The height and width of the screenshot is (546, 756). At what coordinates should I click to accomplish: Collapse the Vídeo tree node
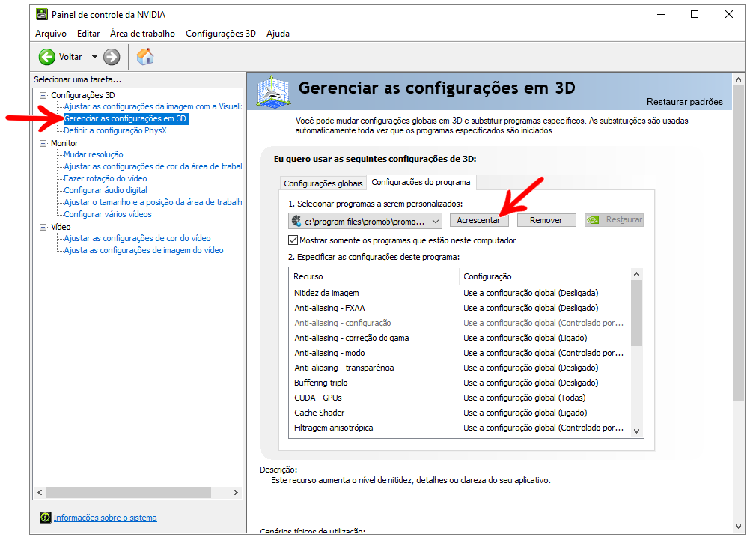[x=43, y=227]
